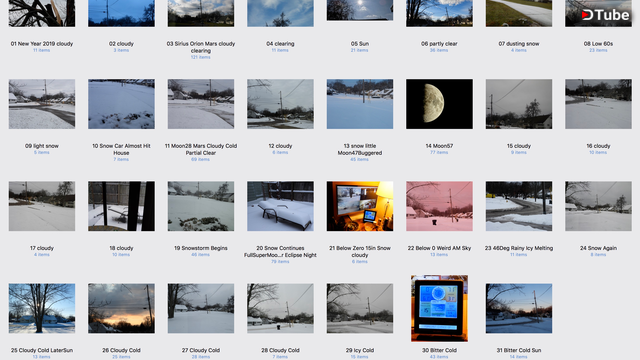The width and height of the screenshot is (640, 360).
Task: Open the '31 Bitter Cold Sun' thumbnail
Action: [x=519, y=308]
